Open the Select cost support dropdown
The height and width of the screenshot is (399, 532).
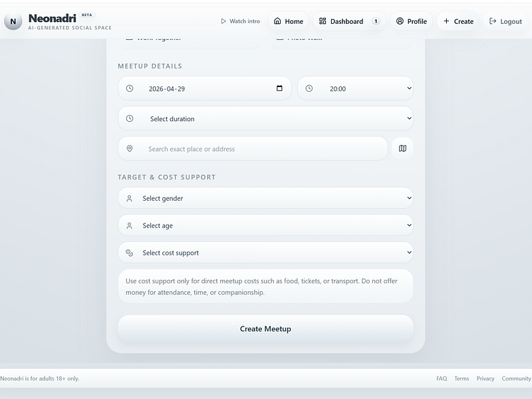[x=265, y=253]
